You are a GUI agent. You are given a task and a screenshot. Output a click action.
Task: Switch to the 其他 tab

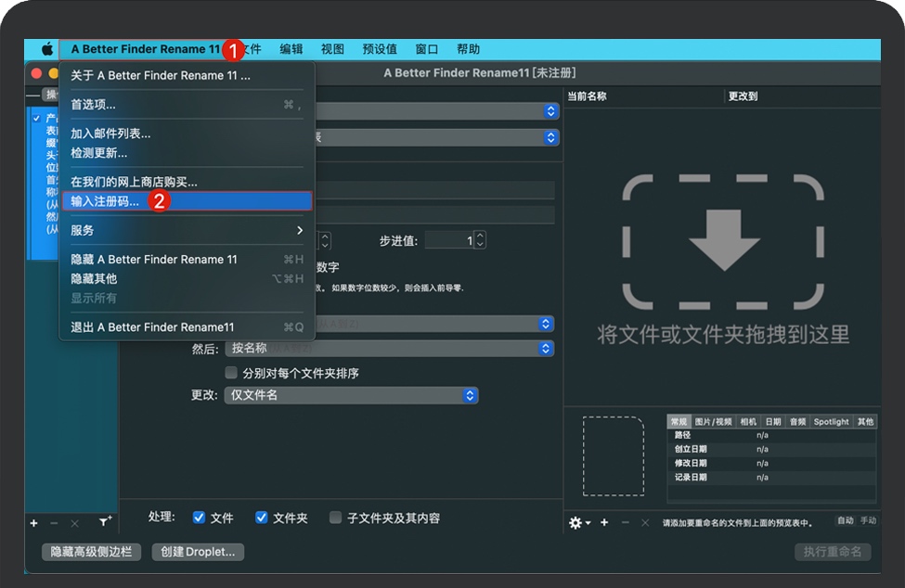pyautogui.click(x=865, y=421)
